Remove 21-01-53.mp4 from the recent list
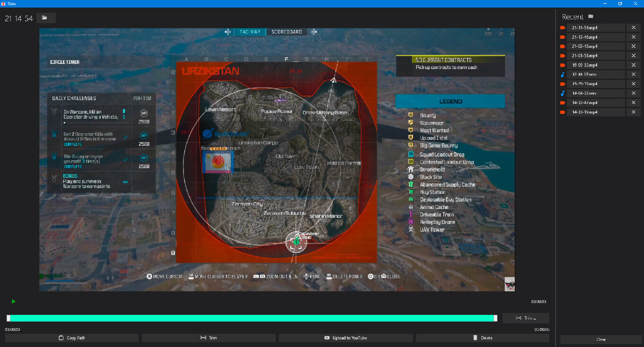This screenshot has width=644, height=347. click(634, 56)
